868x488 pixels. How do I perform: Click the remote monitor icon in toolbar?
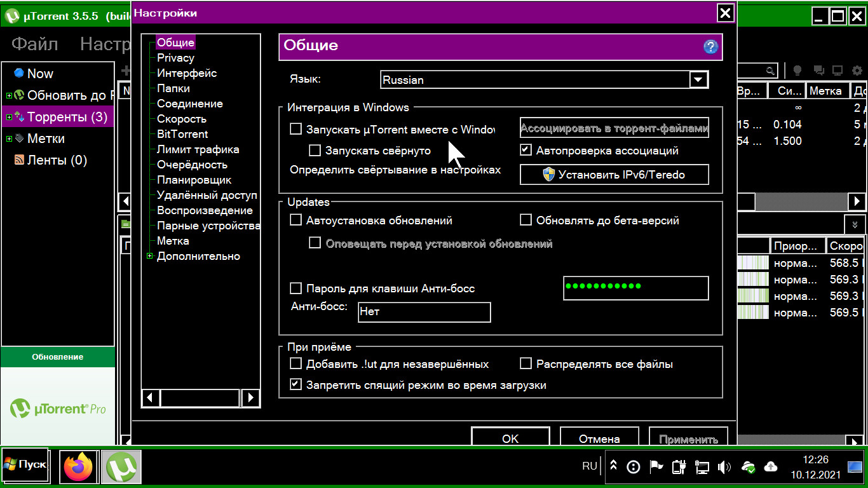(x=837, y=71)
